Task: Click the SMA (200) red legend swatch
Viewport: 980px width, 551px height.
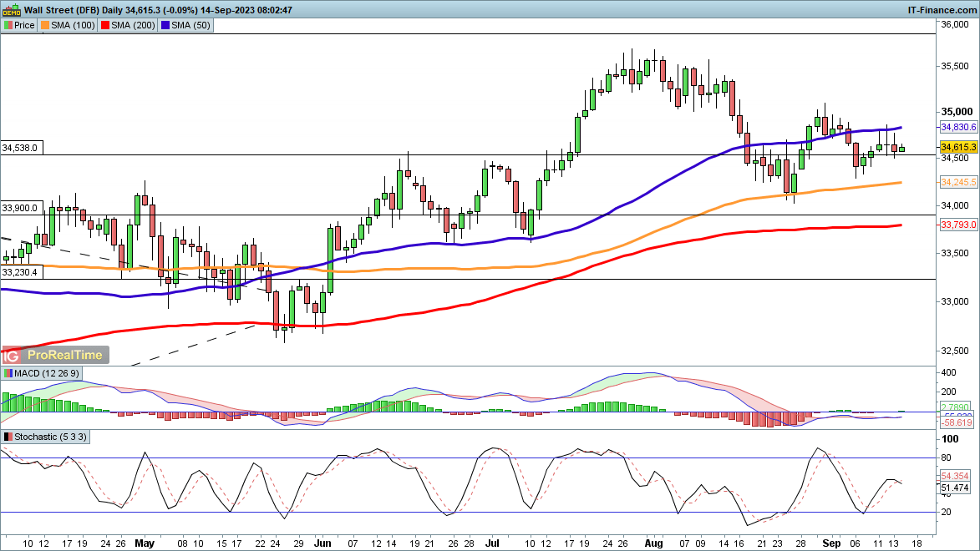Action: click(x=105, y=25)
